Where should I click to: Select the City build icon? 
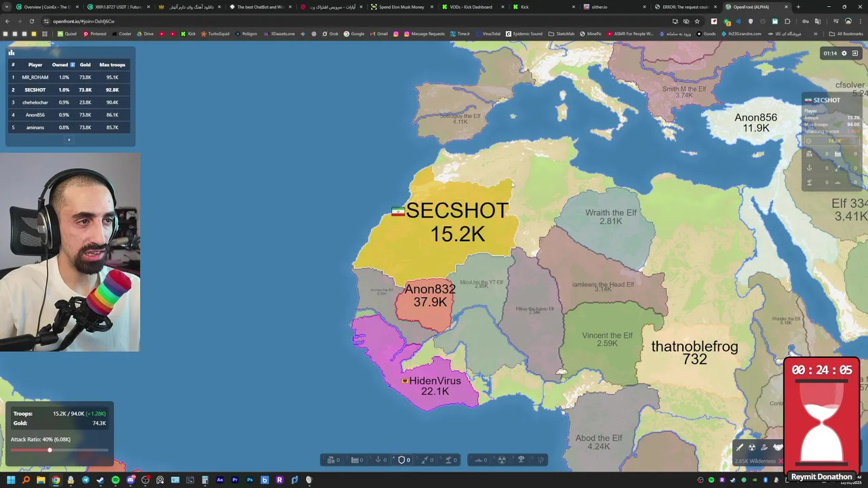point(331,460)
